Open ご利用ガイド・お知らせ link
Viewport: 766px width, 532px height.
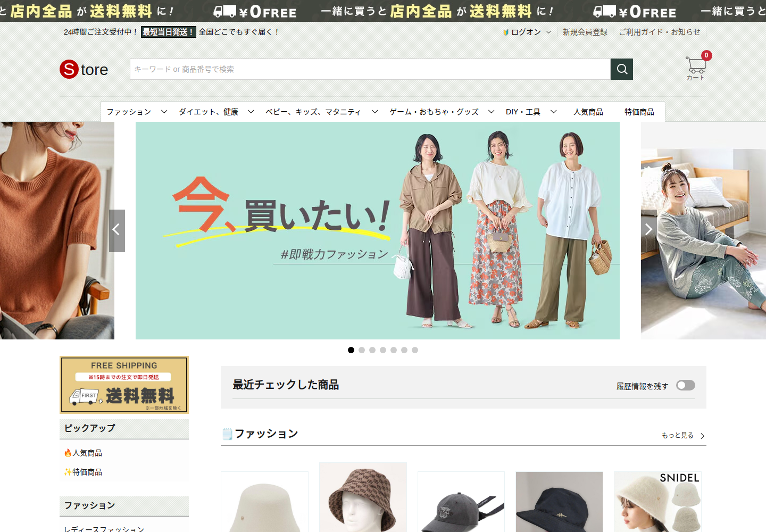pyautogui.click(x=660, y=32)
